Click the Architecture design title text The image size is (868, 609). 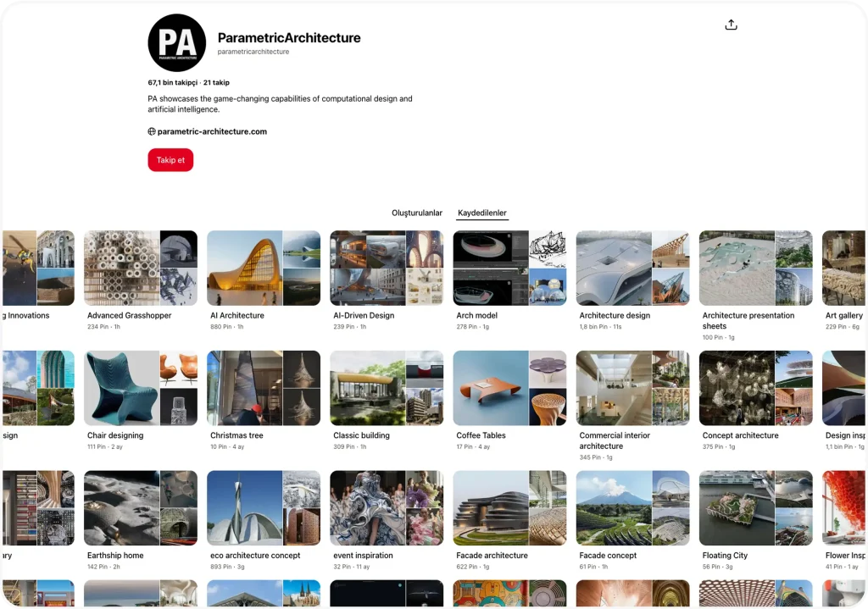[615, 315]
